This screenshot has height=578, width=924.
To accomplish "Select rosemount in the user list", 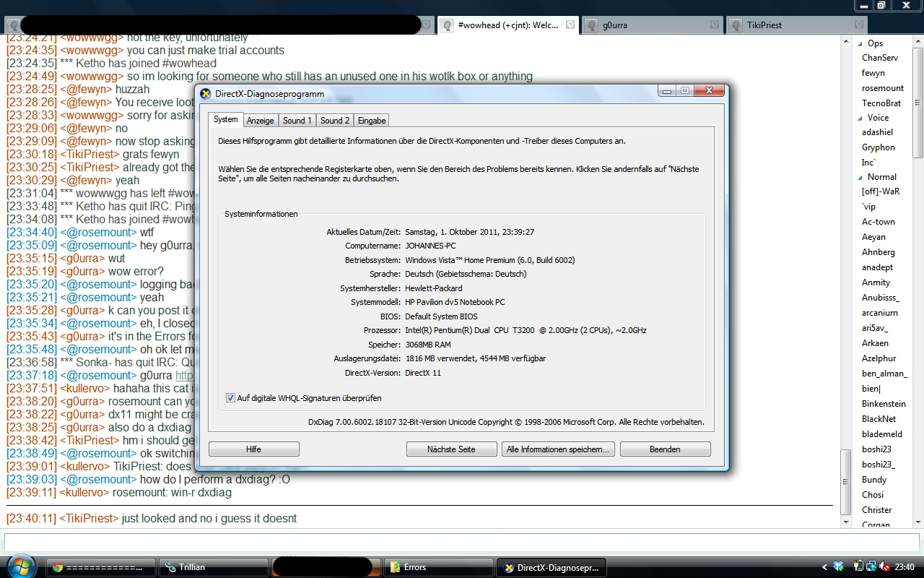I will 883,88.
